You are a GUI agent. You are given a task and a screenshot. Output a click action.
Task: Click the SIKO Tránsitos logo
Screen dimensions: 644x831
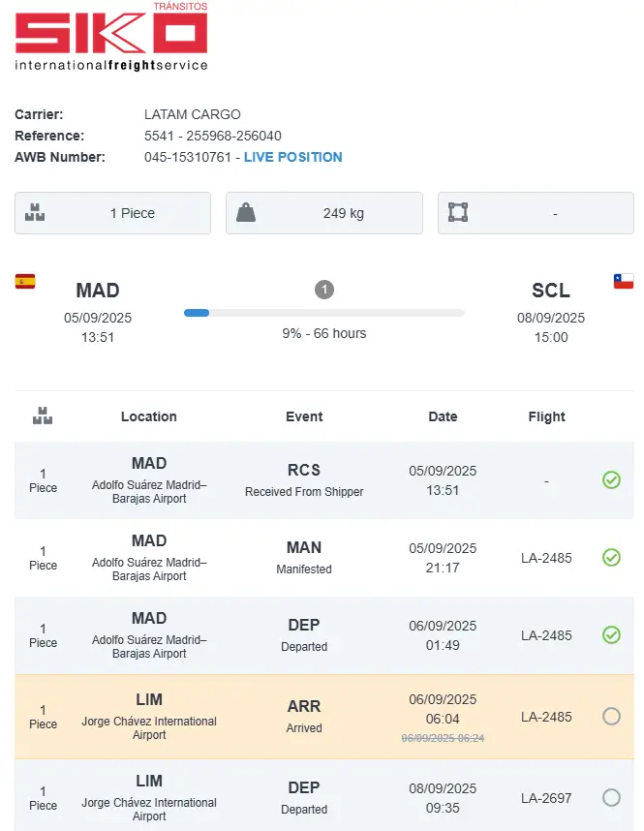(111, 37)
